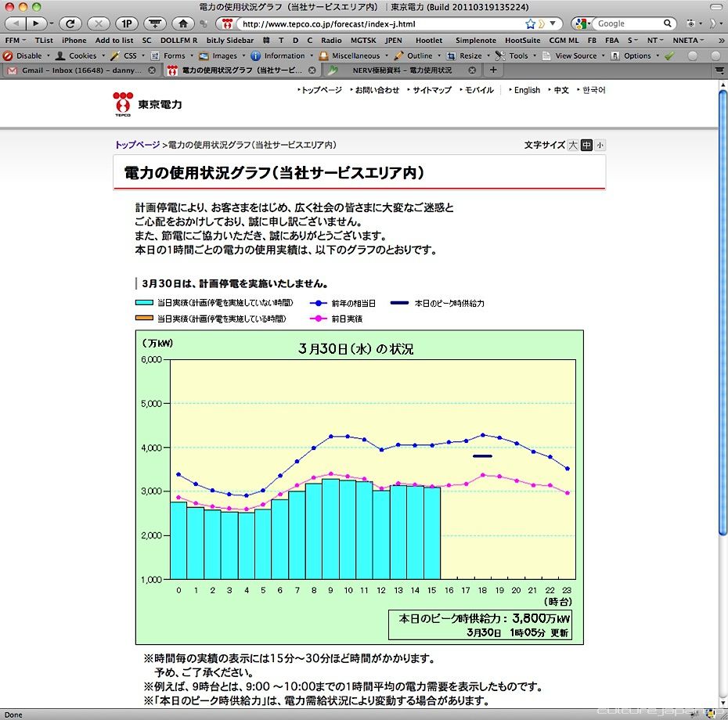Select the large (大) font size
Viewport: 728px width, 720px height.
coord(573,145)
